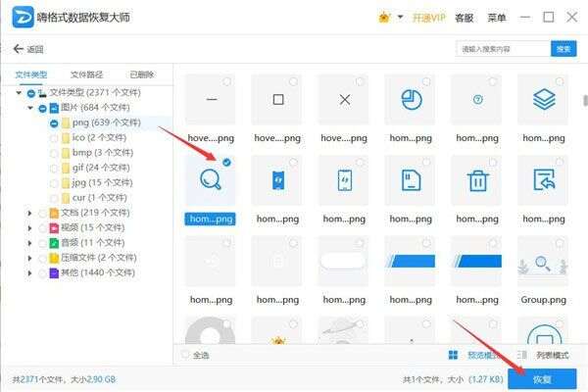Click the stacked layers icon file
This screenshot has height=392, width=588.
(543, 100)
